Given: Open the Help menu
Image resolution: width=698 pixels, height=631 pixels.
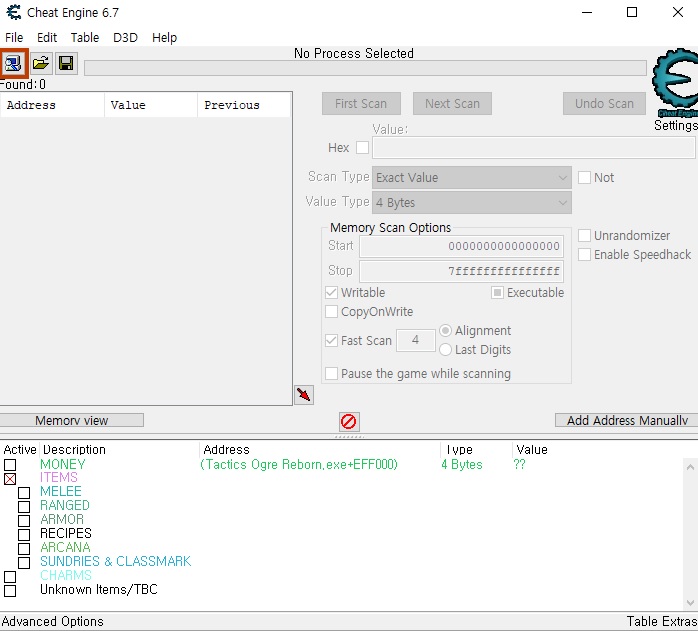Looking at the screenshot, I should click(164, 37).
